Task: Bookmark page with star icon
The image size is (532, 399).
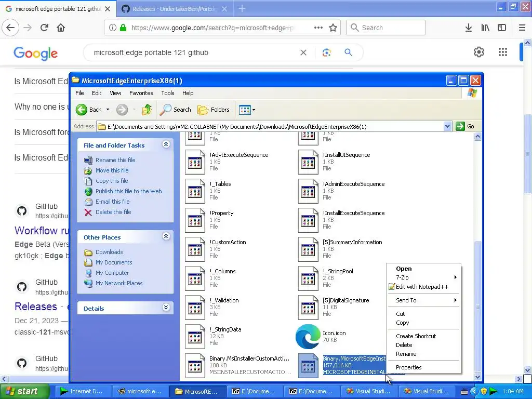Action: (x=333, y=28)
